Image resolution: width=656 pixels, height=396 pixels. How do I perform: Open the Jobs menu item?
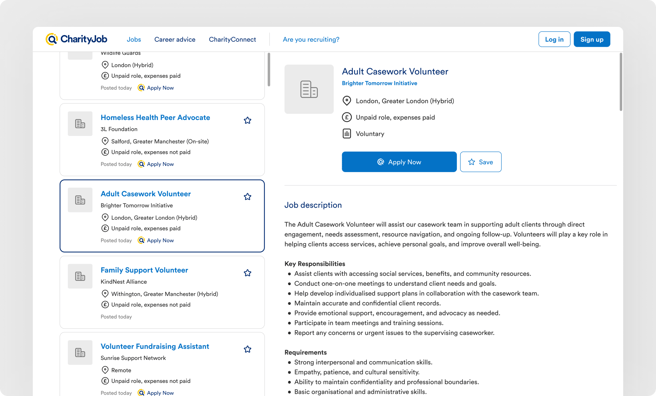pyautogui.click(x=134, y=39)
